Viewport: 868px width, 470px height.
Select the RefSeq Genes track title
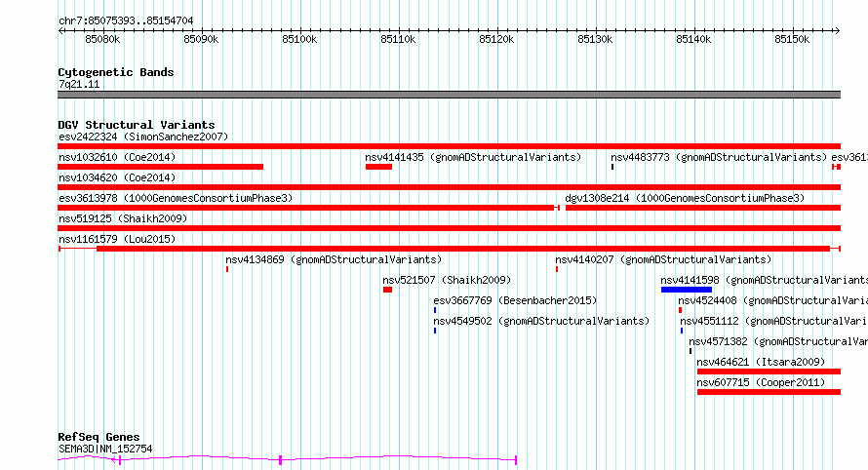[99, 437]
